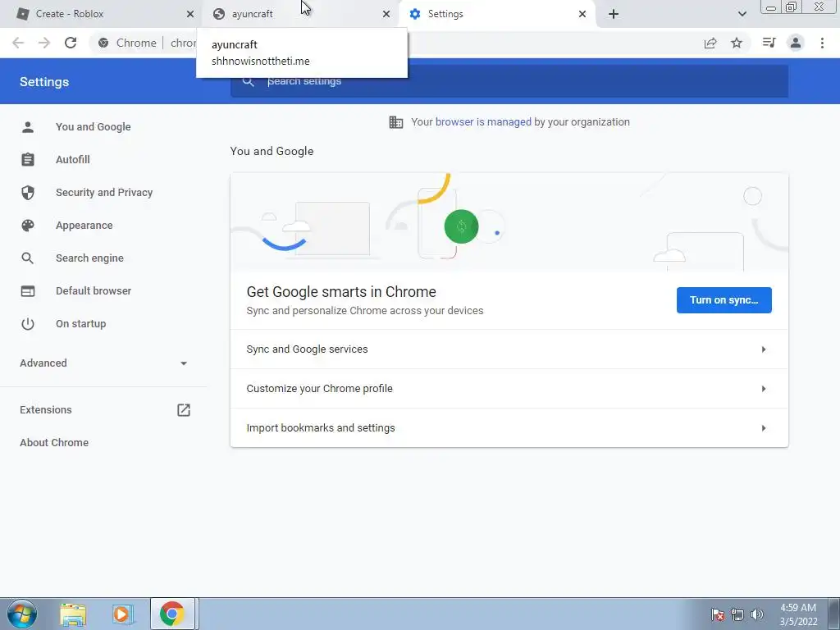Click the Show desktop button on taskbar
Image resolution: width=840 pixels, height=630 pixels.
point(833,614)
